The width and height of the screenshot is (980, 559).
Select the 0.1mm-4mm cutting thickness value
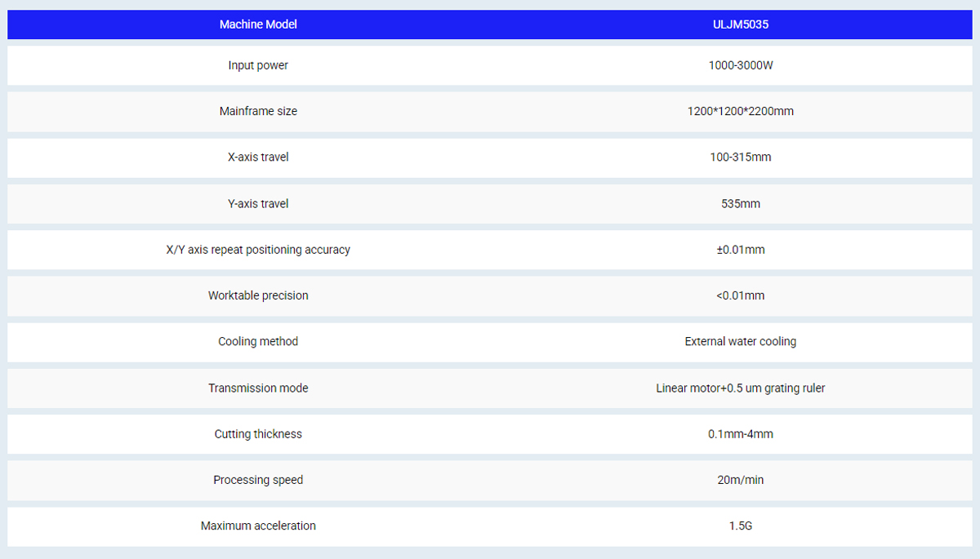[740, 434]
